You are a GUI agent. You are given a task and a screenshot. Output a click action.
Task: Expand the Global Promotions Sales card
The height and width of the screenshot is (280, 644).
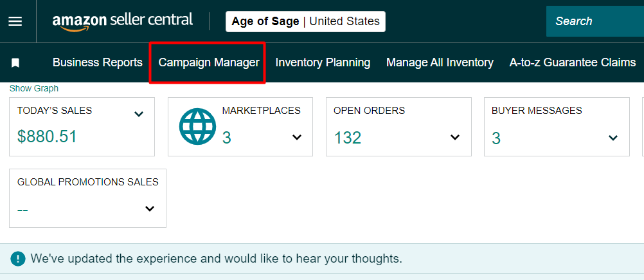pyautogui.click(x=150, y=209)
